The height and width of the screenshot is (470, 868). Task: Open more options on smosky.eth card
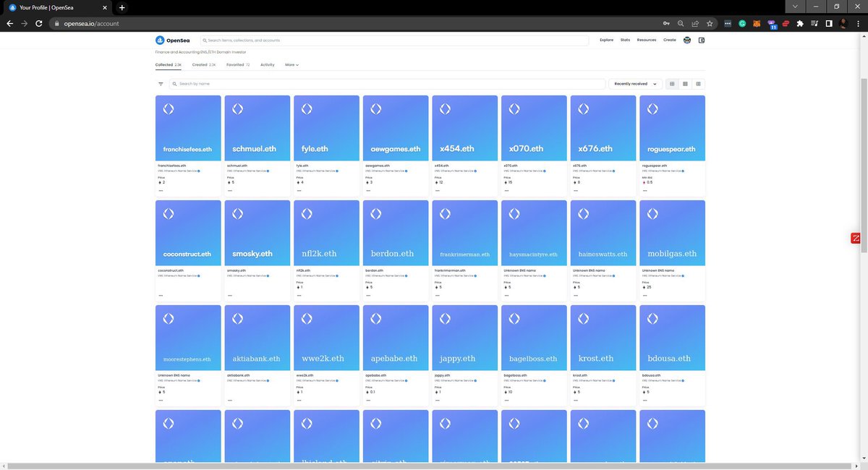(230, 296)
